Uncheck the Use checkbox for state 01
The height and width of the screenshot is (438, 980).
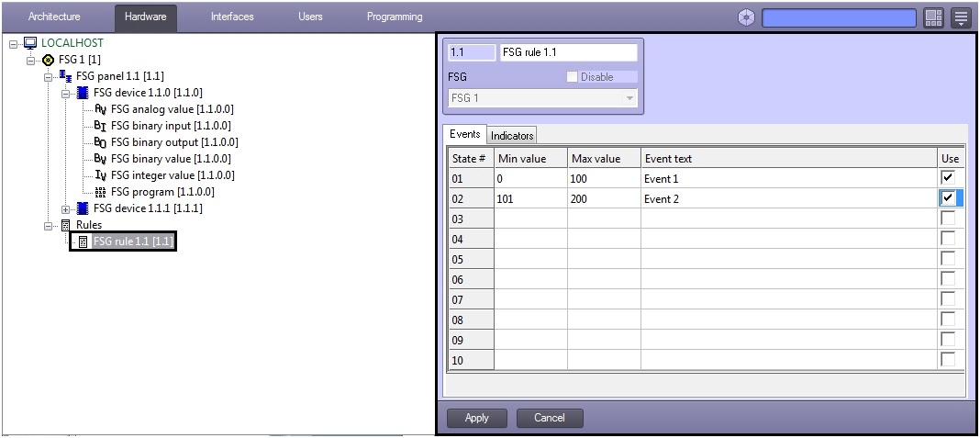(x=948, y=178)
